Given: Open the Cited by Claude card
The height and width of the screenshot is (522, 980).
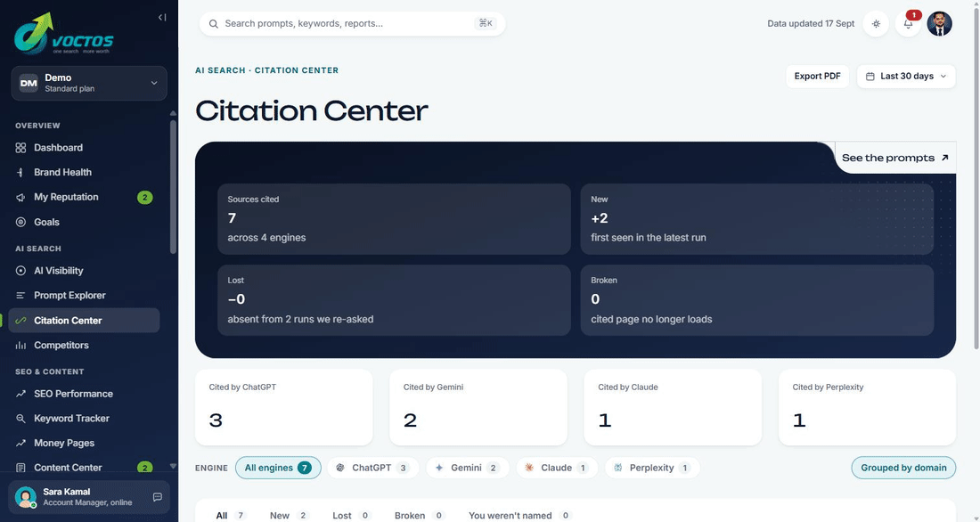Looking at the screenshot, I should coord(673,407).
